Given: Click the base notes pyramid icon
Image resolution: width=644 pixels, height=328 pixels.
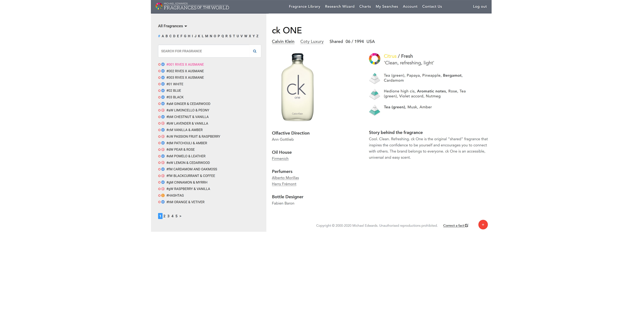Looking at the screenshot, I should [x=374, y=110].
